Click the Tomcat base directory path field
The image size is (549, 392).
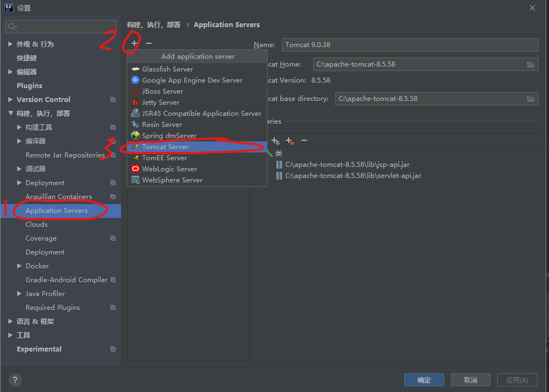pyautogui.click(x=437, y=99)
